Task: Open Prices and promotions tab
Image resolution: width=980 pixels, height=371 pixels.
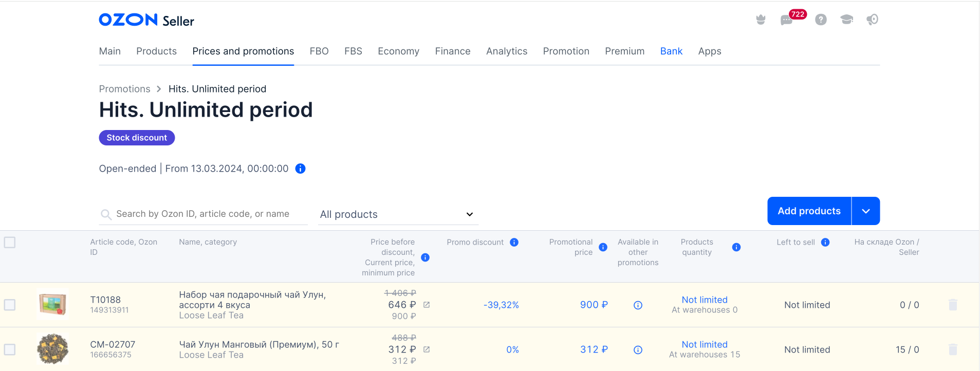Action: [x=243, y=51]
